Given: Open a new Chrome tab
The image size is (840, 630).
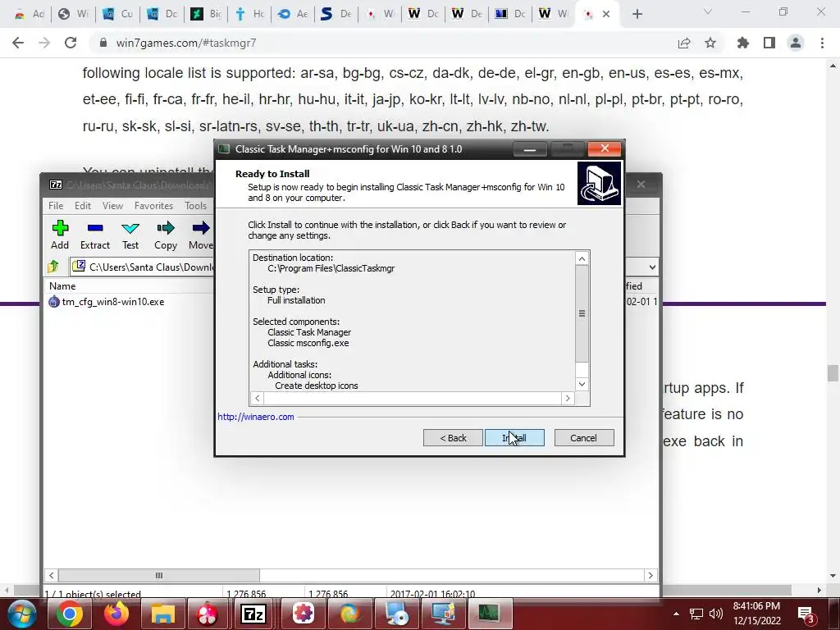Looking at the screenshot, I should click(637, 15).
